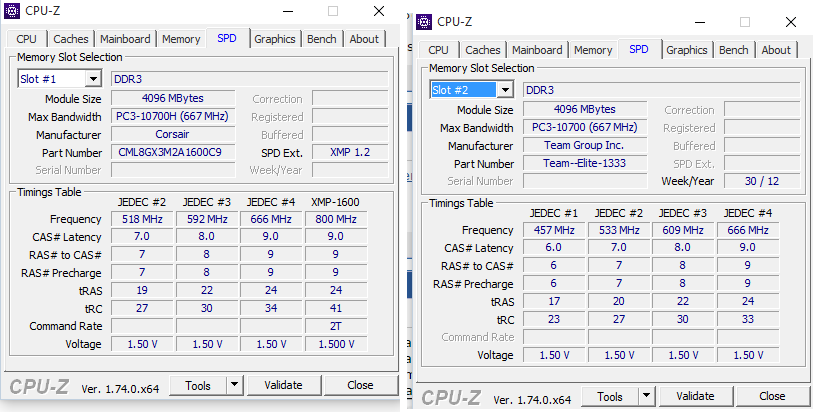Viewport: 813px width, 412px height.
Task: Click Tools button in left window
Action: (198, 385)
